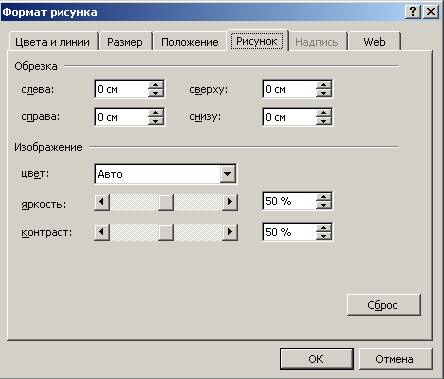The image size is (444, 379).
Task: Select the Web tab
Action: click(374, 42)
